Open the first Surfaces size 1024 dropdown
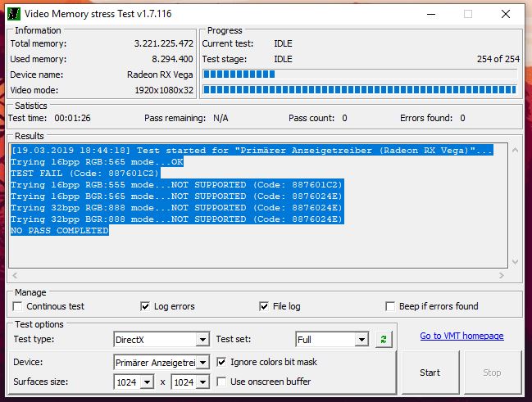The height and width of the screenshot is (402, 532). coord(147,382)
